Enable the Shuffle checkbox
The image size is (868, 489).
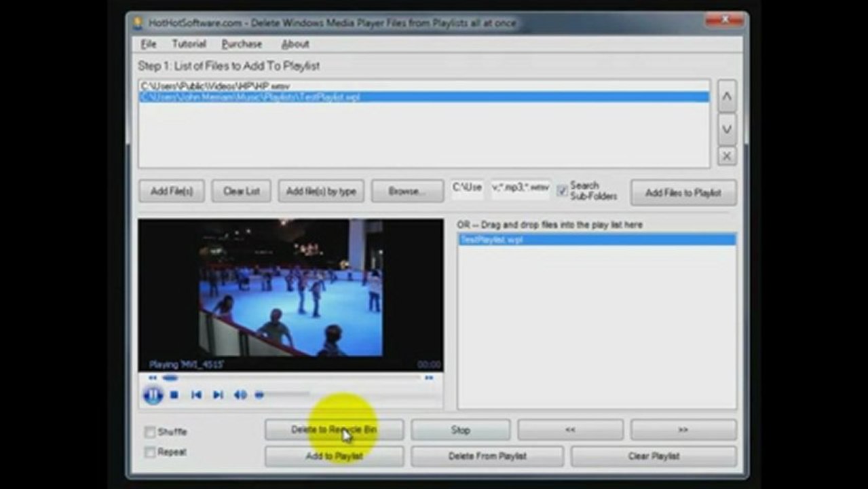click(150, 432)
